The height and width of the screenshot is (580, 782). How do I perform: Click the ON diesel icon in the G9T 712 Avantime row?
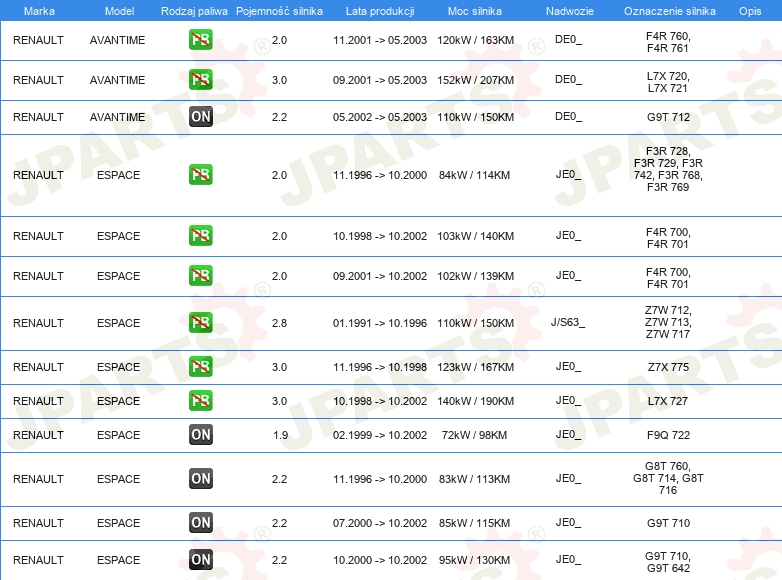click(200, 117)
